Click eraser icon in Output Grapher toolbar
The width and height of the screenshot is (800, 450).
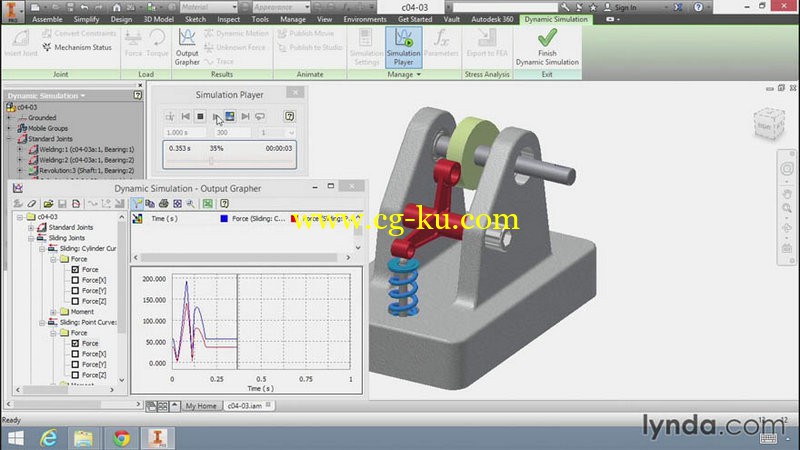(32, 204)
